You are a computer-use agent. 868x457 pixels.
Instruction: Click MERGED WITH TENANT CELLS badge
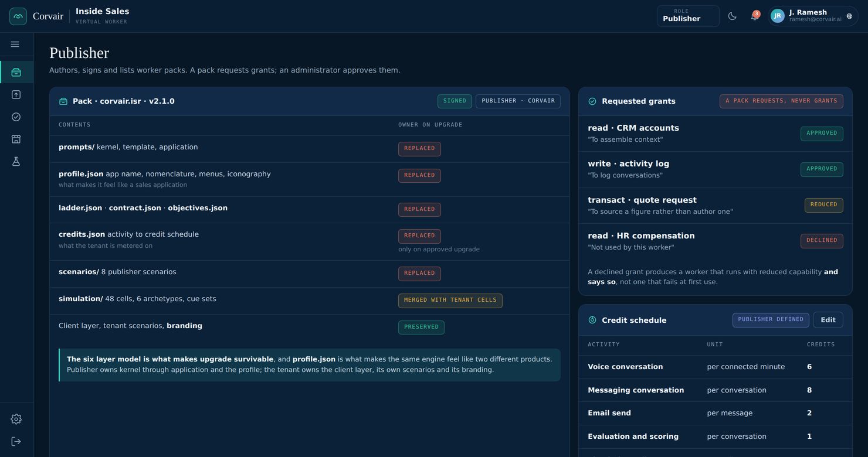click(450, 301)
